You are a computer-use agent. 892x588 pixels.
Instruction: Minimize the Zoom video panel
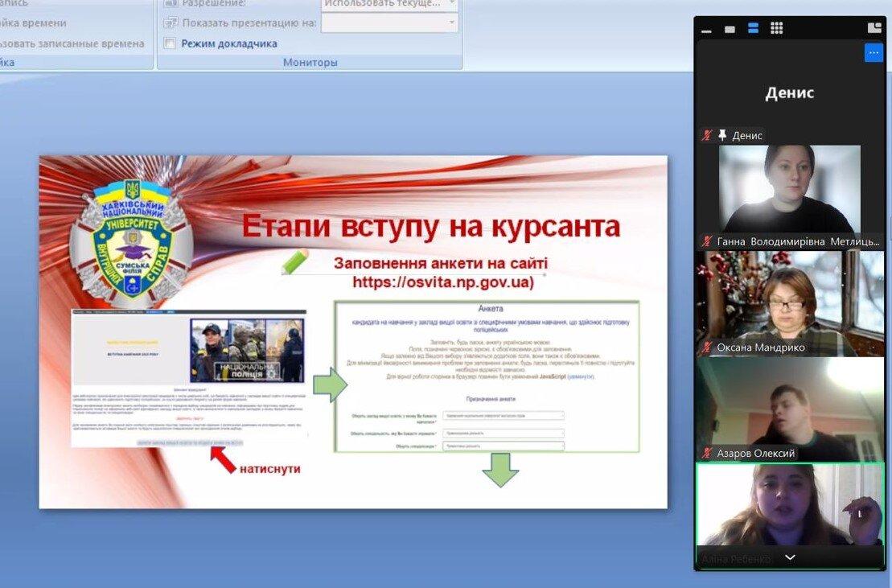(706, 30)
